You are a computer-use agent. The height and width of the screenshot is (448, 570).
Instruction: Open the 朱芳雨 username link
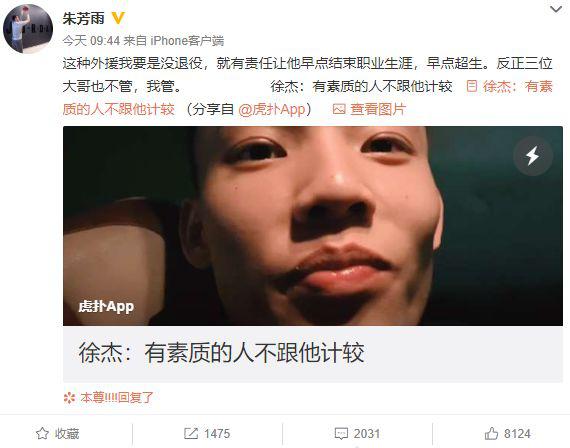[84, 18]
